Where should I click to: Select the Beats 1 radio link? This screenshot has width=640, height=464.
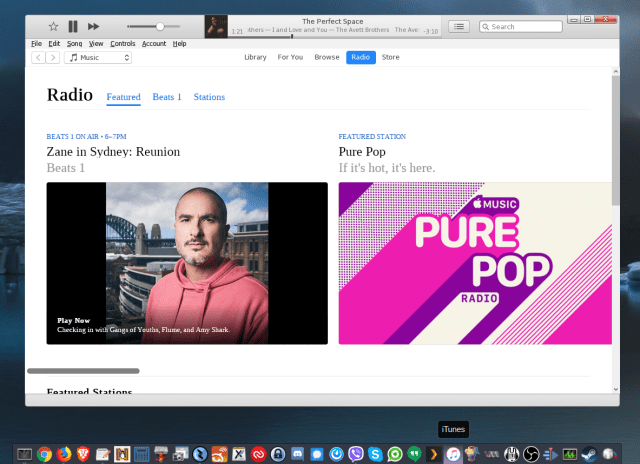coord(167,97)
